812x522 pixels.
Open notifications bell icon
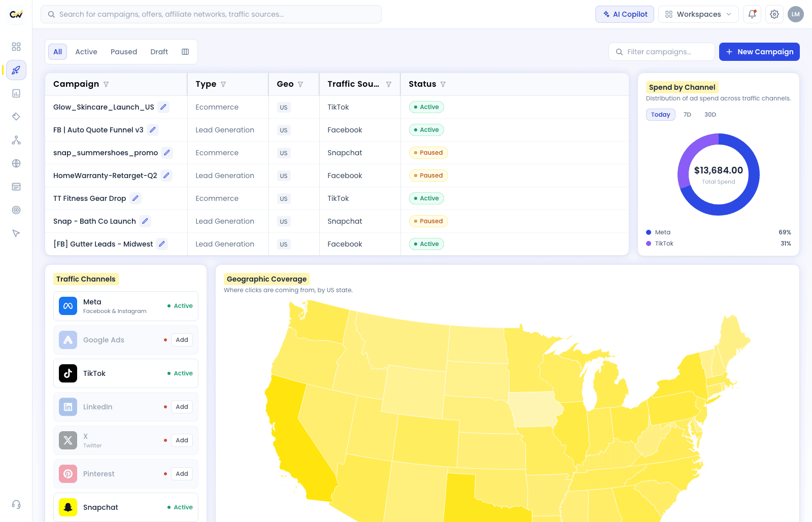(x=752, y=14)
